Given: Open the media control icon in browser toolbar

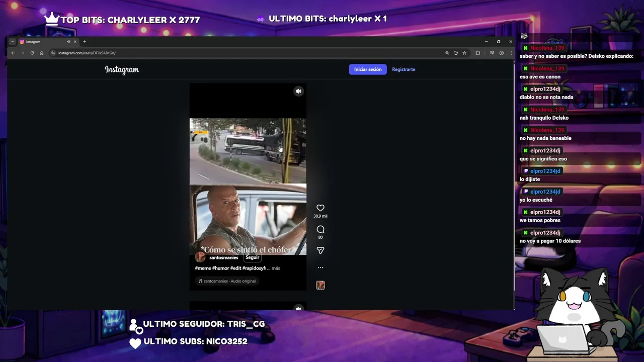Looking at the screenshot, I should click(492, 53).
